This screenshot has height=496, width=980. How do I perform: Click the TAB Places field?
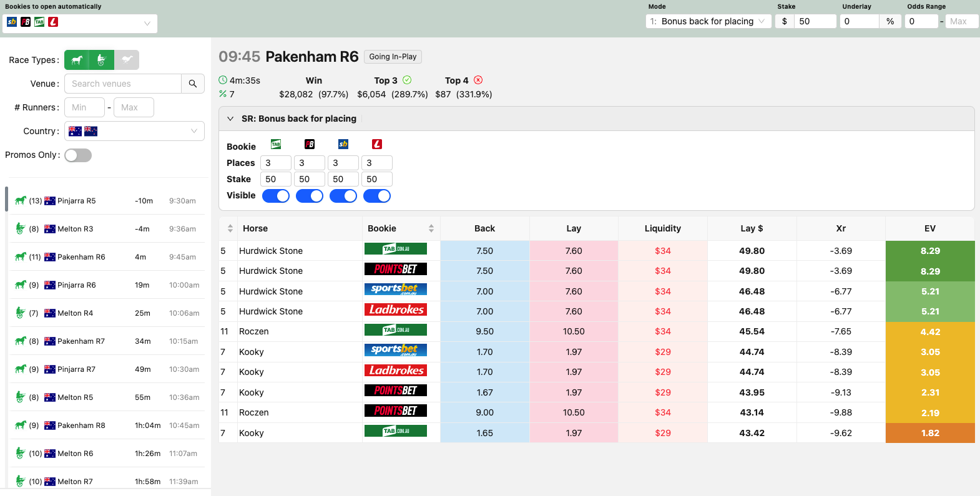pos(276,163)
